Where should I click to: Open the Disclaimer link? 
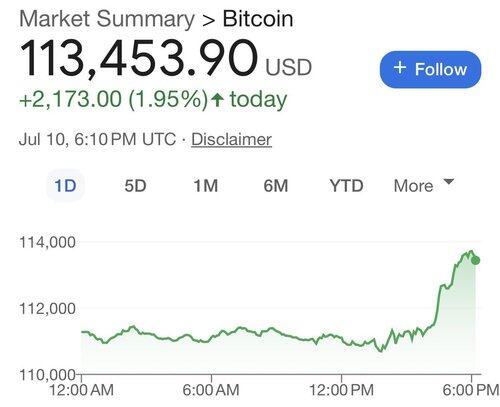231,139
